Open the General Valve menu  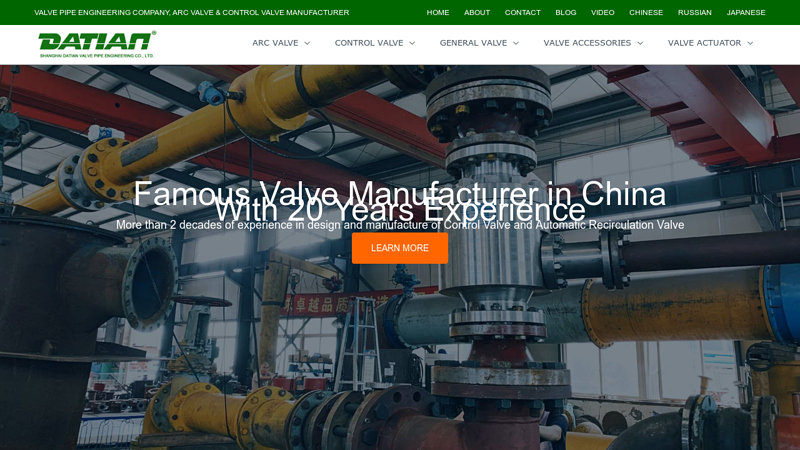tap(473, 43)
